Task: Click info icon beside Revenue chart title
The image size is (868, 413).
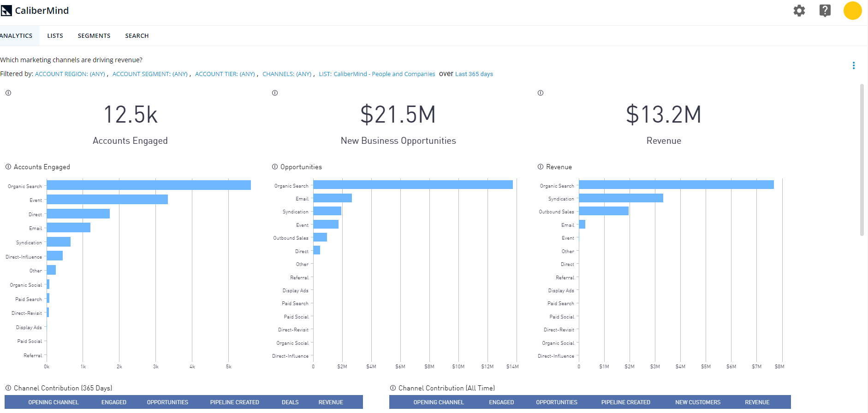Action: coord(541,167)
